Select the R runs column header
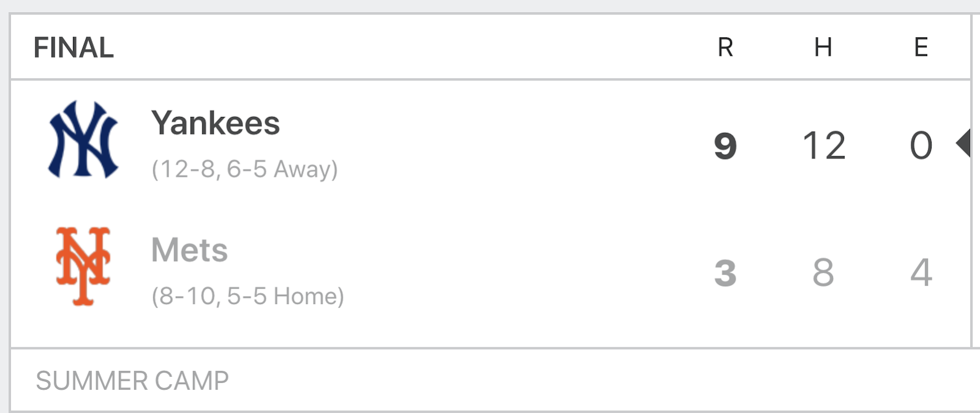This screenshot has height=413, width=980. coord(725,47)
